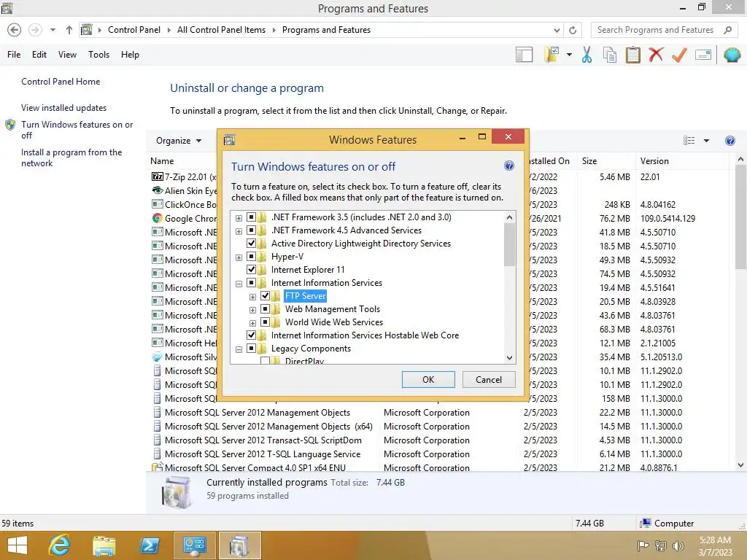Open PowerShell from the taskbar

pos(149,545)
